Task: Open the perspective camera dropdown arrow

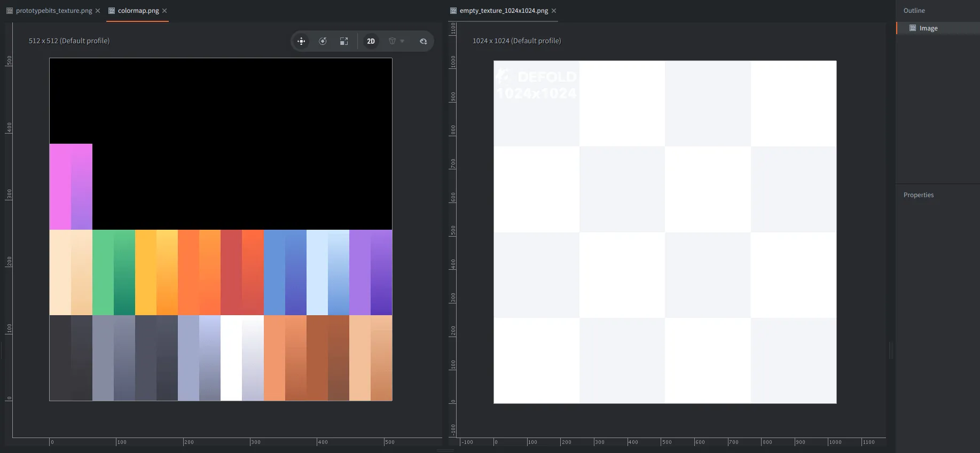Action: click(402, 41)
